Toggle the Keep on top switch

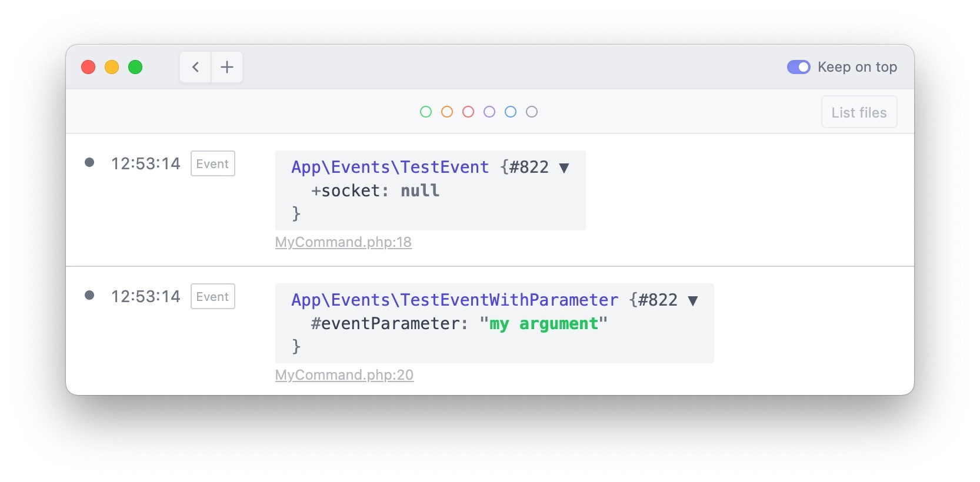tap(798, 67)
